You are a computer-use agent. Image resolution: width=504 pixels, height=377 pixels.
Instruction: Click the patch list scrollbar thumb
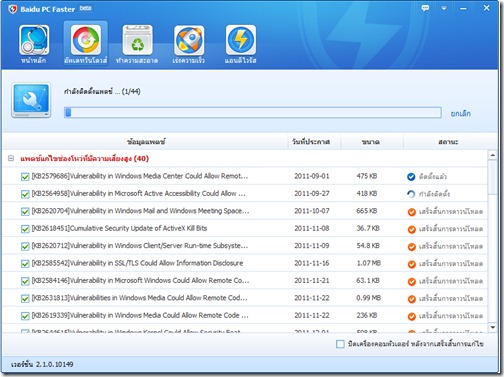click(x=493, y=177)
